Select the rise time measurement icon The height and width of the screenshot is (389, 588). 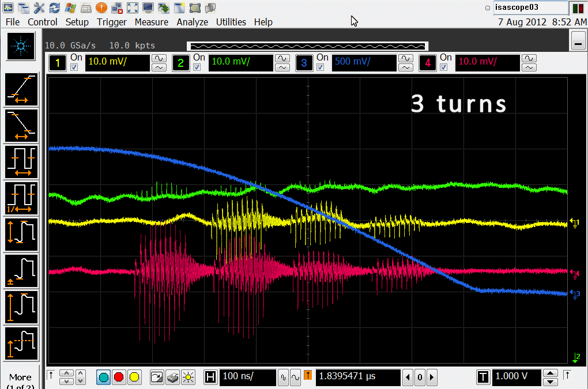pyautogui.click(x=21, y=90)
